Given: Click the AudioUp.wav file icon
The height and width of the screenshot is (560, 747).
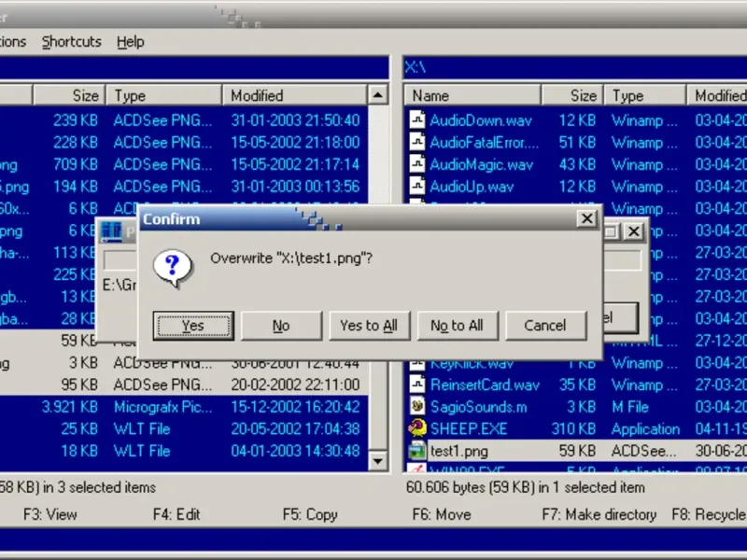Looking at the screenshot, I should tap(416, 186).
